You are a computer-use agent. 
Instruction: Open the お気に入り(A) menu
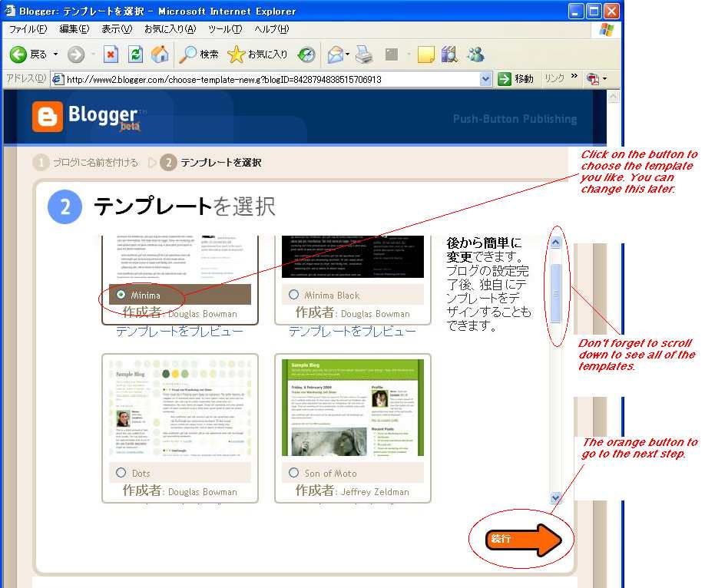pos(170,29)
